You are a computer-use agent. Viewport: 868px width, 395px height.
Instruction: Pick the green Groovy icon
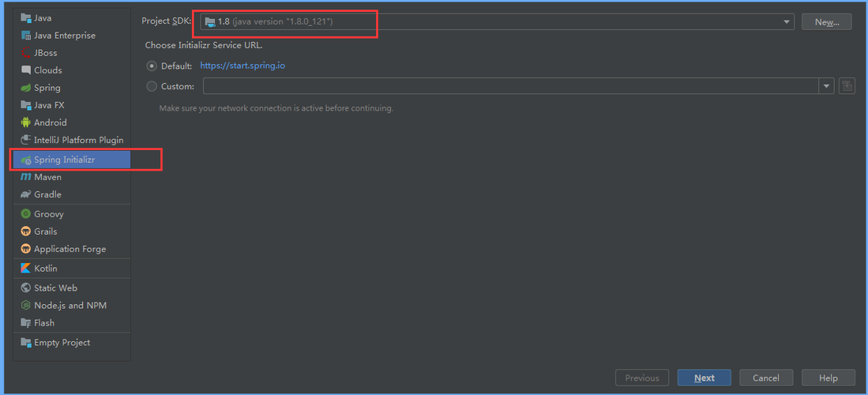click(25, 214)
